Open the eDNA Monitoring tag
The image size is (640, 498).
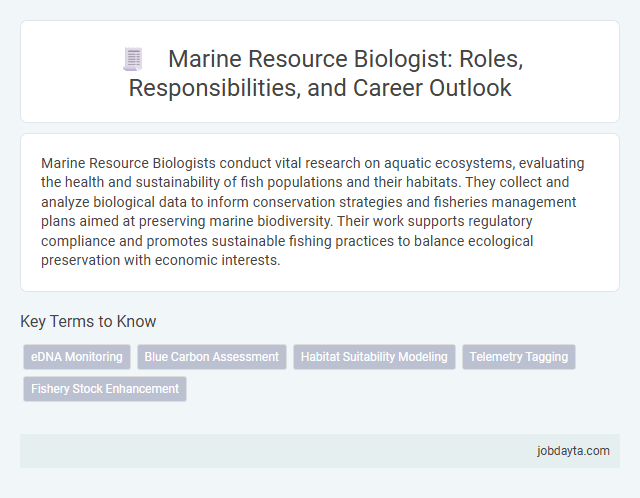[x=77, y=357]
